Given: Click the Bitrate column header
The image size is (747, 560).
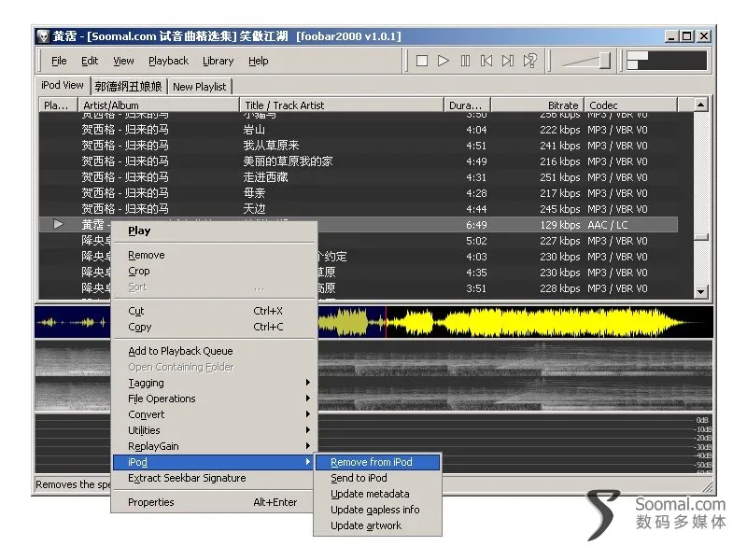Looking at the screenshot, I should tap(538, 105).
